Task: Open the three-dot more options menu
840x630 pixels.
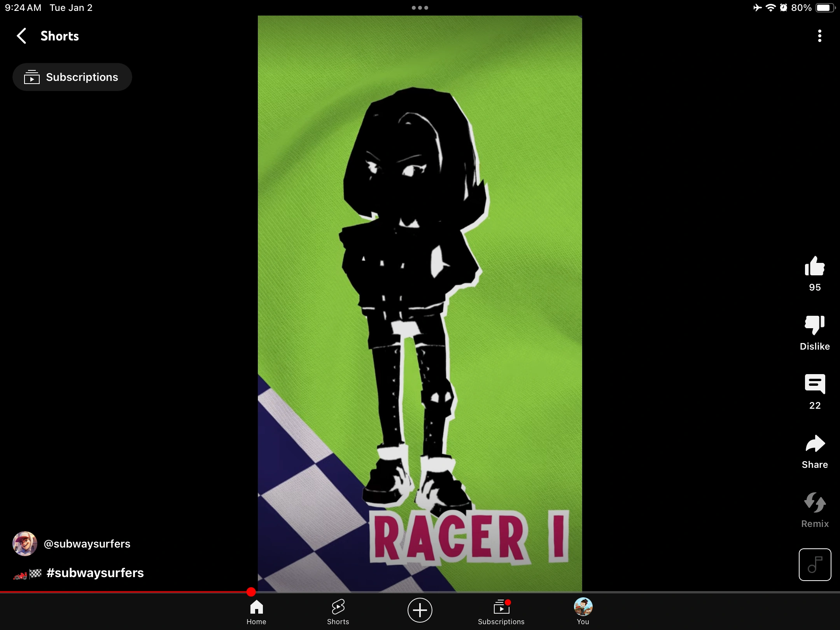Action: (819, 36)
